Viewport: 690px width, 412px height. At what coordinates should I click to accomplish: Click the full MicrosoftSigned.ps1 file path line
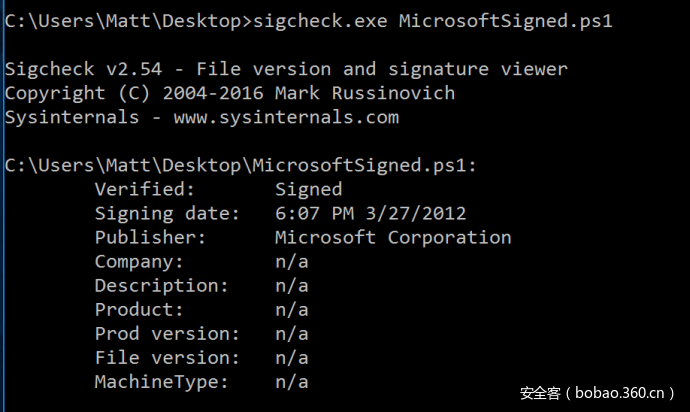[x=240, y=166]
